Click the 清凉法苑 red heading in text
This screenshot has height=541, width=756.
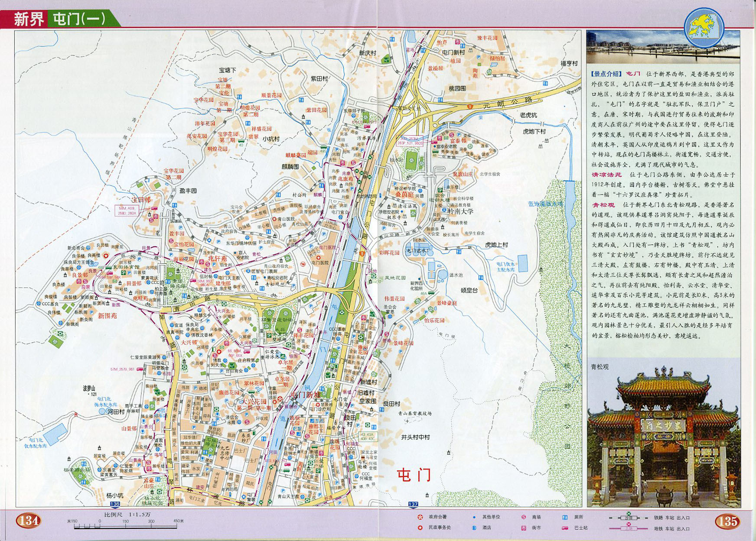[x=606, y=175]
